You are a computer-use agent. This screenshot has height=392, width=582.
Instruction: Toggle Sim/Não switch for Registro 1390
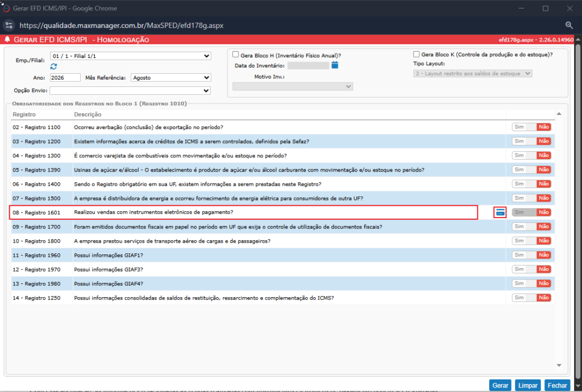click(x=531, y=169)
